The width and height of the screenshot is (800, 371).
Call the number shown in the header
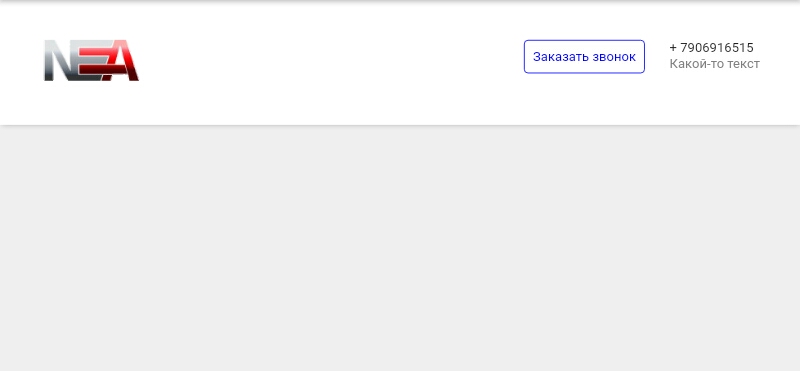[711, 47]
